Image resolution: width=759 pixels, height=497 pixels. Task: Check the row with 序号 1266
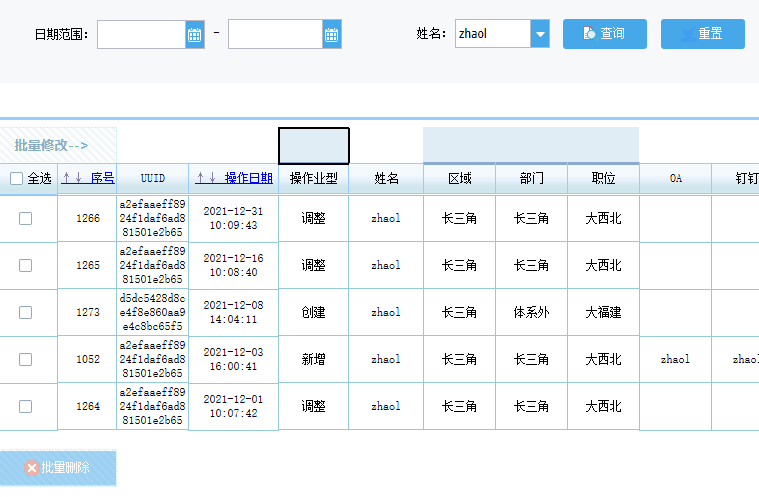[x=26, y=218]
